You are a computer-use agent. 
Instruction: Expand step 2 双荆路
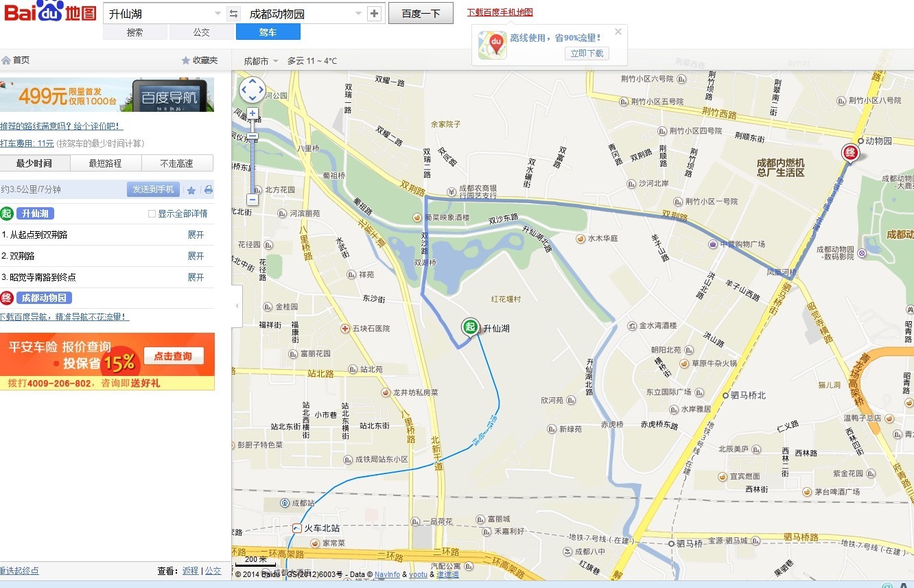pyautogui.click(x=196, y=256)
